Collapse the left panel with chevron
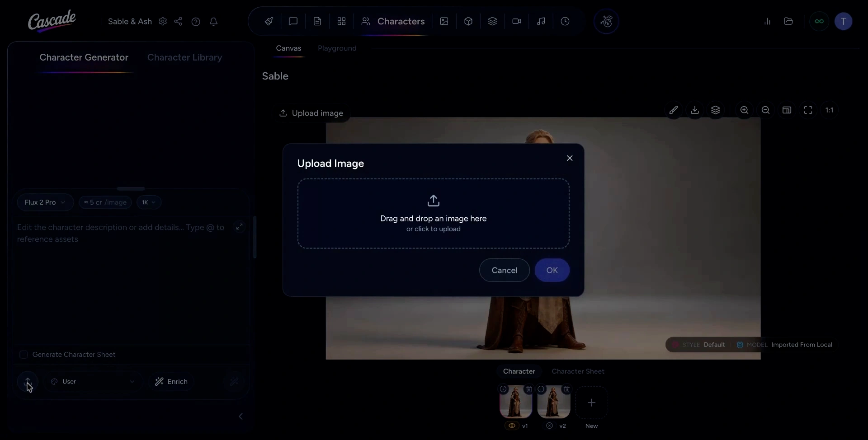 pyautogui.click(x=241, y=416)
